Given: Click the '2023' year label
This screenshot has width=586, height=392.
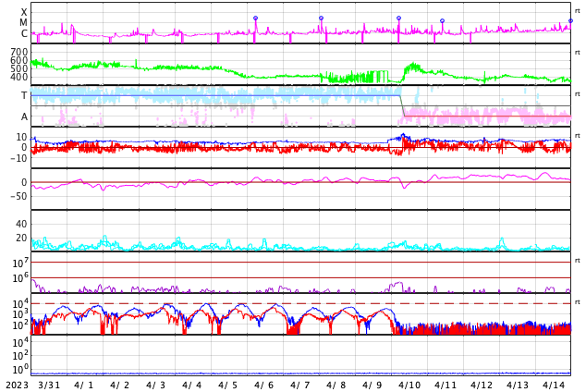Looking at the screenshot, I should point(17,385).
